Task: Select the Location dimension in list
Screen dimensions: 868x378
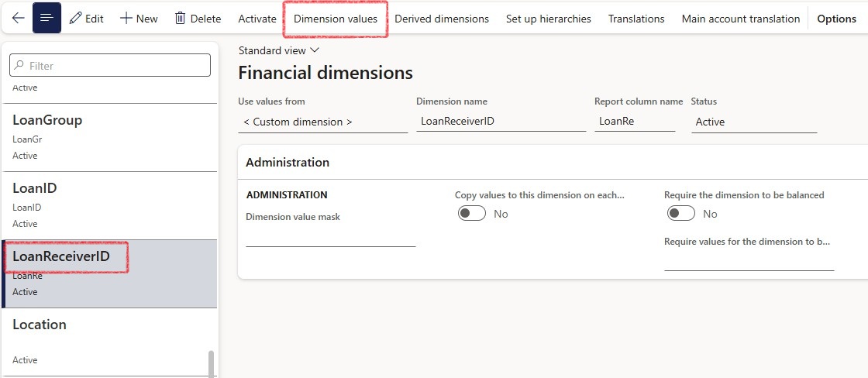Action: point(109,342)
